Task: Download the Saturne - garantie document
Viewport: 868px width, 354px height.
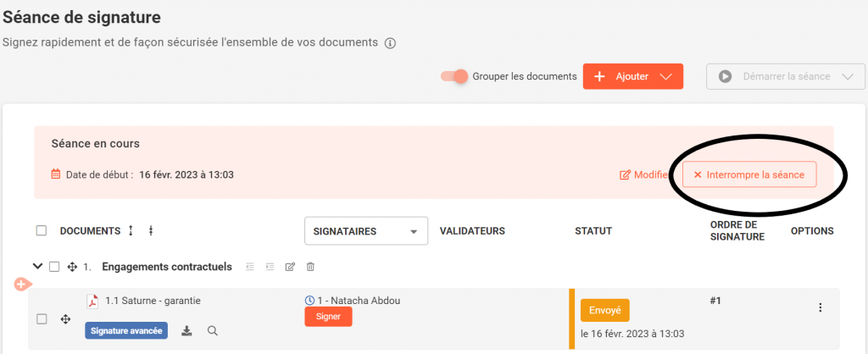Action: coord(187,330)
